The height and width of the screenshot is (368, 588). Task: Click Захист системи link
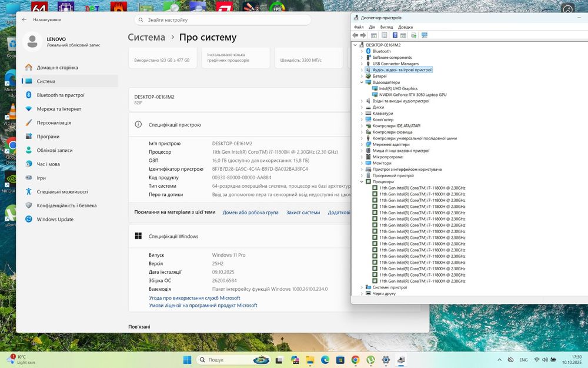(x=303, y=213)
